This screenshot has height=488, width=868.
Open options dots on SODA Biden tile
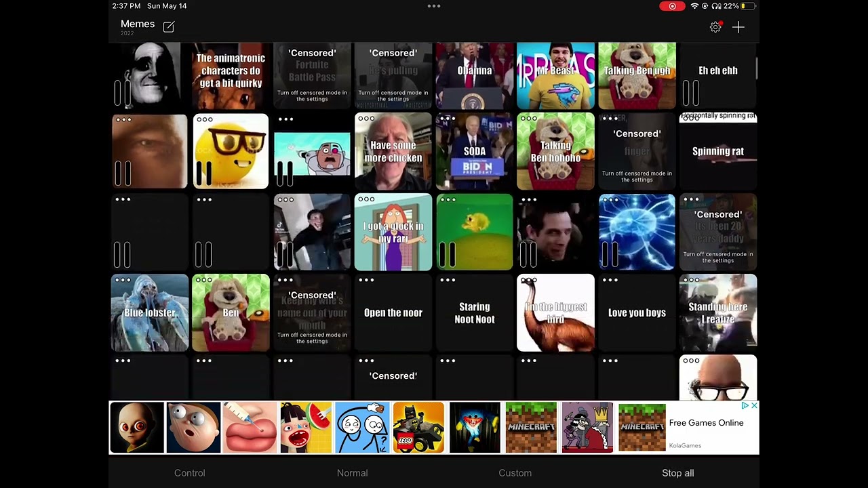click(448, 119)
